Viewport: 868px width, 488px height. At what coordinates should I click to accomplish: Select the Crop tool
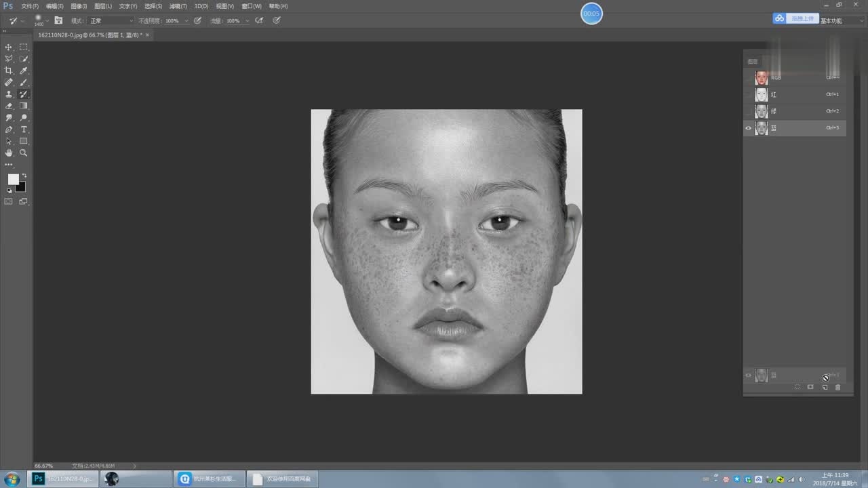[9, 70]
